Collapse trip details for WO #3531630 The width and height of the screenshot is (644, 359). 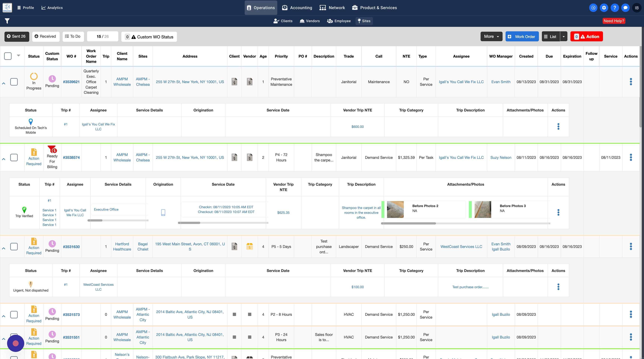point(4,248)
